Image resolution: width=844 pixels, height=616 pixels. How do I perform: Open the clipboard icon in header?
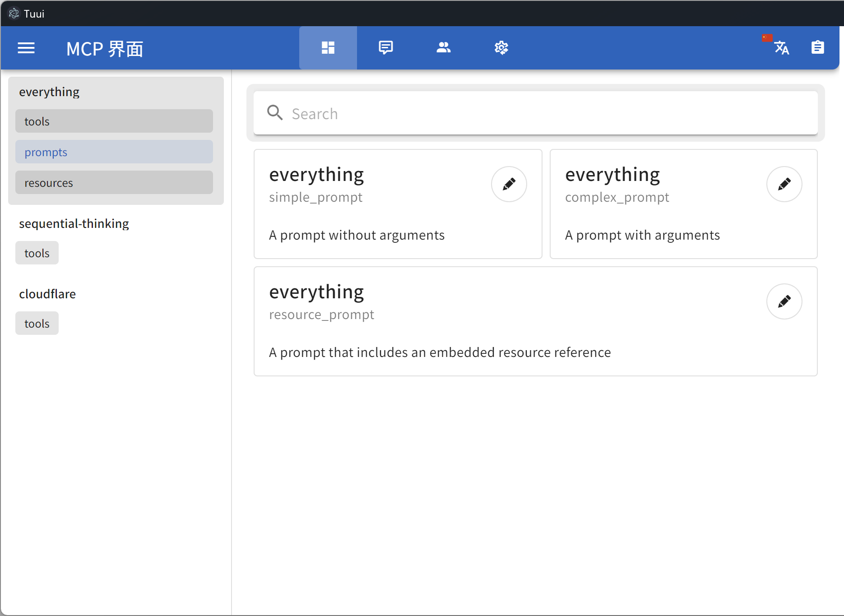click(817, 48)
